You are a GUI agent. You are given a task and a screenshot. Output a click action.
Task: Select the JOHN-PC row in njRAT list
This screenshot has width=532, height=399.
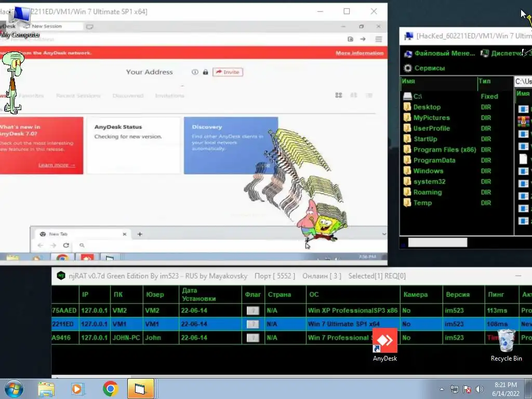tap(291, 338)
